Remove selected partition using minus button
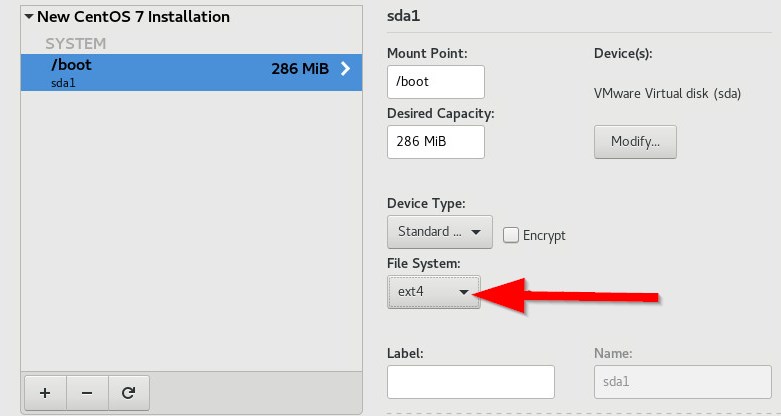The image size is (781, 416). (x=86, y=393)
